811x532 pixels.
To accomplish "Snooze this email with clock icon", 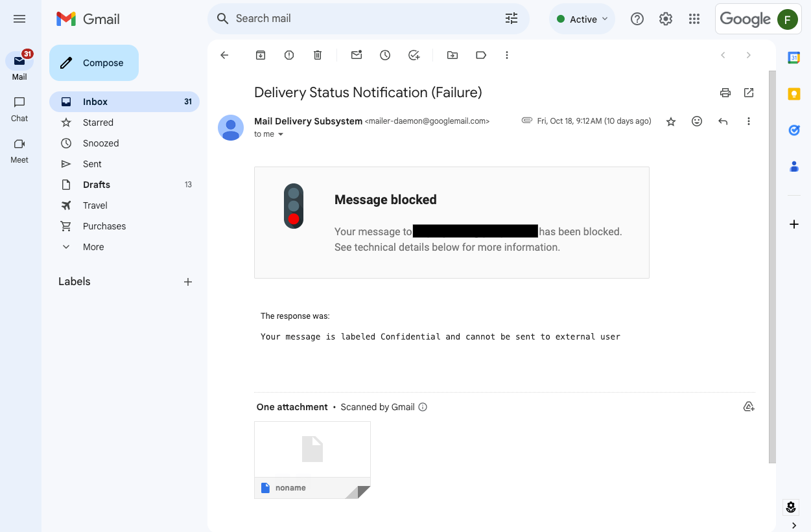I will pos(385,55).
